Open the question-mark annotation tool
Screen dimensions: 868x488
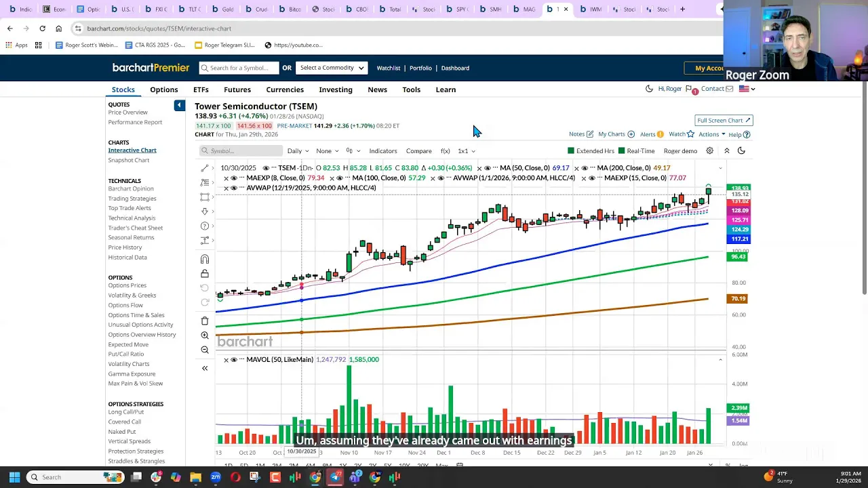[205, 226]
